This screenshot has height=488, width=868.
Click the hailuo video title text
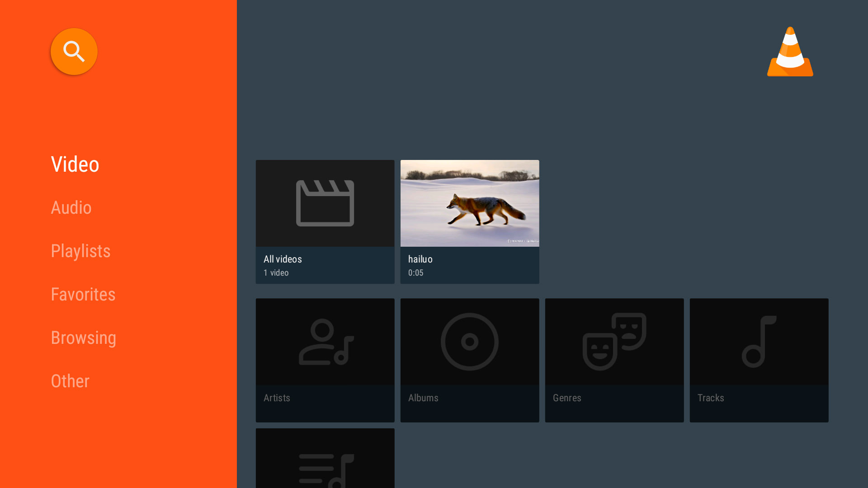[x=420, y=259]
